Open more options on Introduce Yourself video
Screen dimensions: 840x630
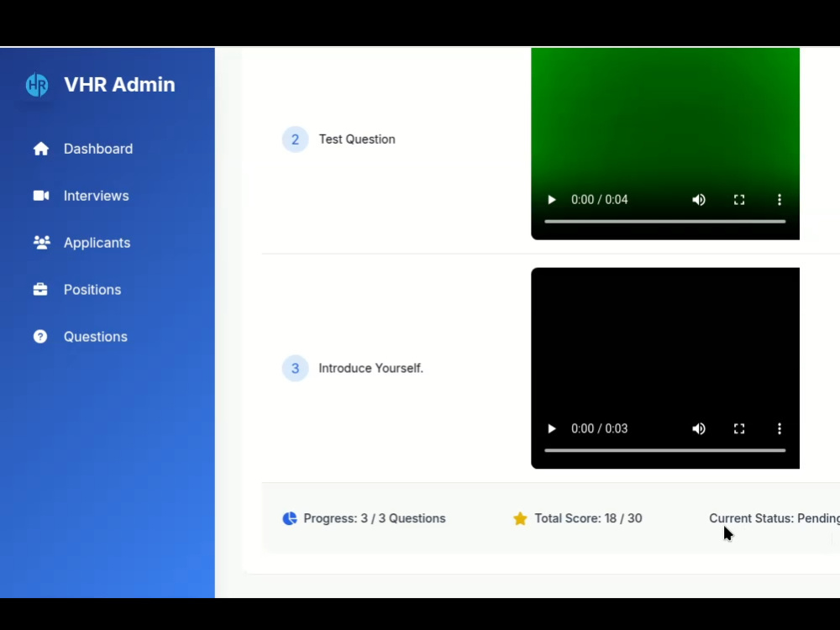(780, 428)
